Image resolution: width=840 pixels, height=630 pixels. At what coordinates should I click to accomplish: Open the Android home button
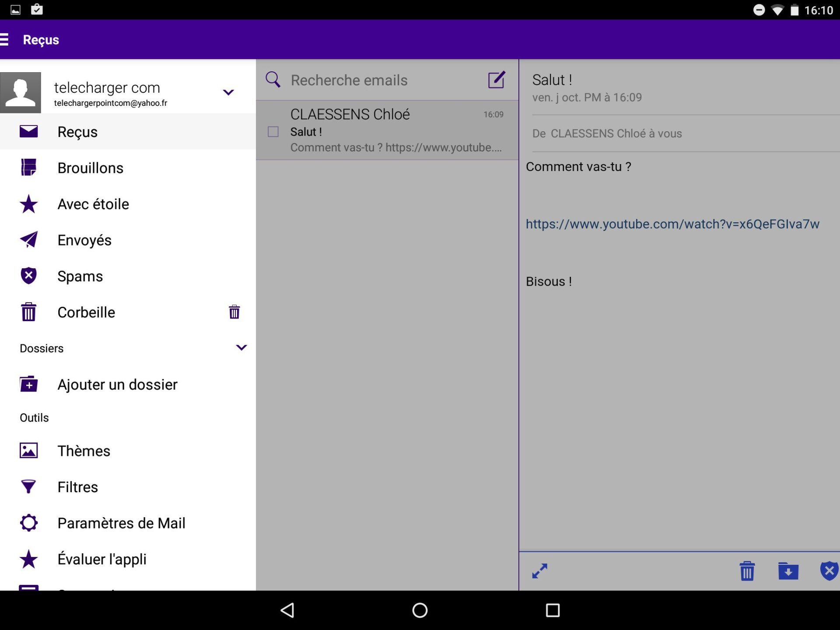[x=420, y=610]
